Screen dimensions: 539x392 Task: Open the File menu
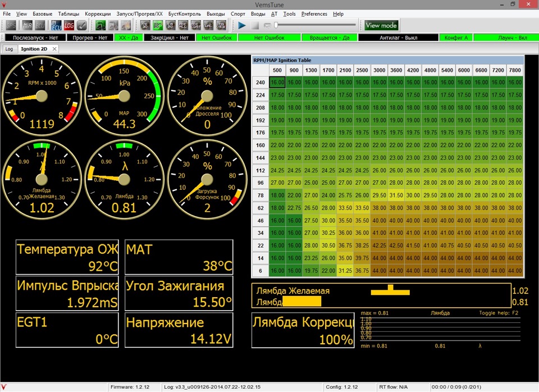7,13
